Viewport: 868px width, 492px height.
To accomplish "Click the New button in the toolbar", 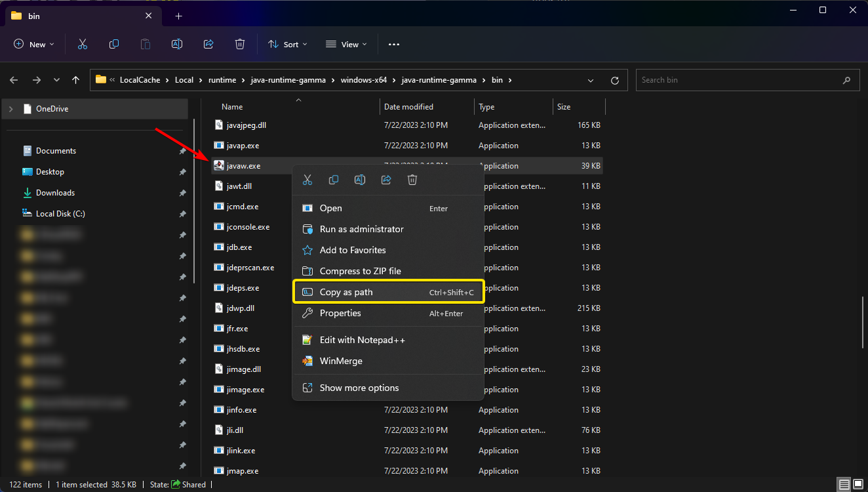I will tap(34, 44).
